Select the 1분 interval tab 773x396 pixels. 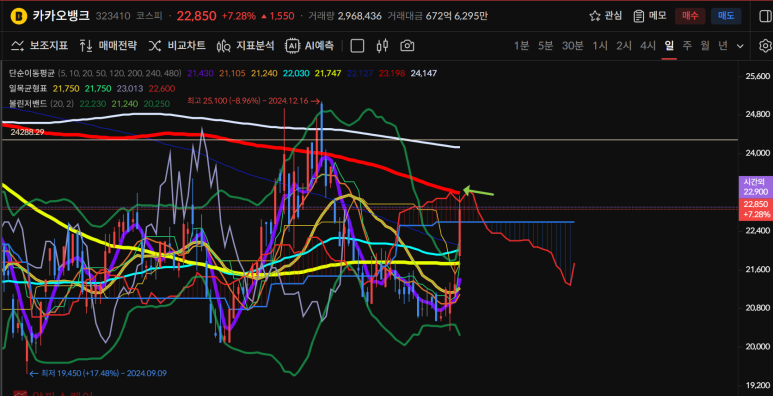(x=522, y=46)
